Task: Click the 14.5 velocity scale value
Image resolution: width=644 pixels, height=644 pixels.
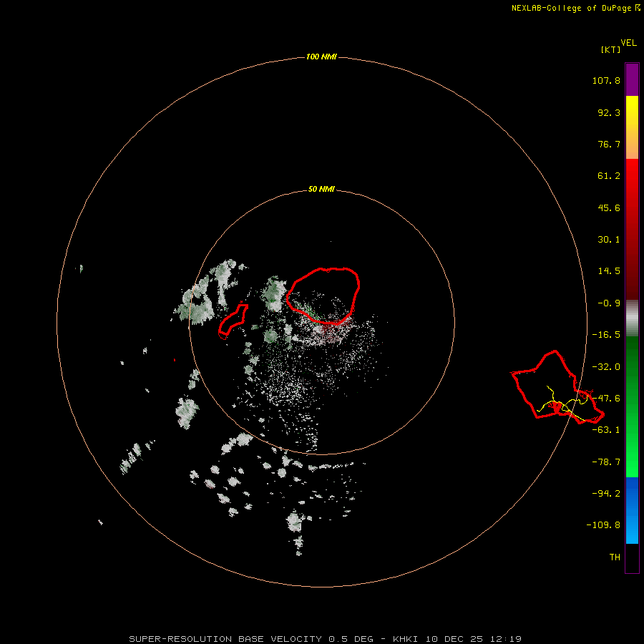Action: tap(609, 271)
